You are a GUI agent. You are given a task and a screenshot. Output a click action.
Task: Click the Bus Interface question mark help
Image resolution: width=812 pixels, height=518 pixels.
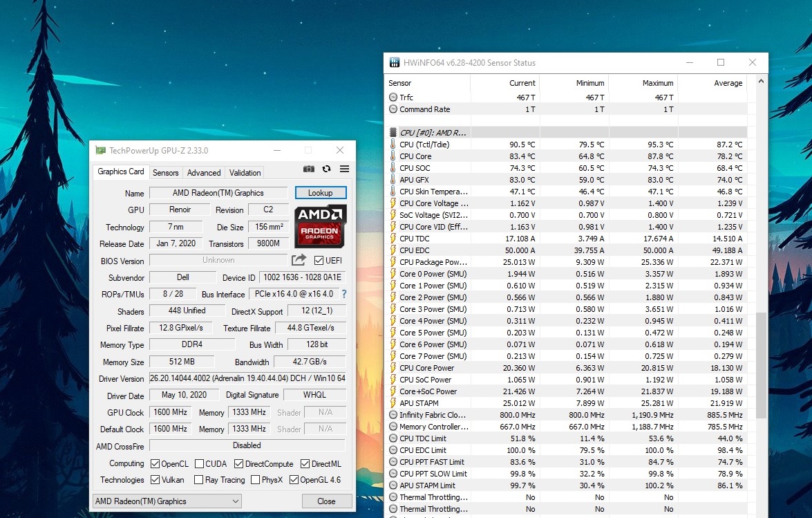tap(344, 294)
